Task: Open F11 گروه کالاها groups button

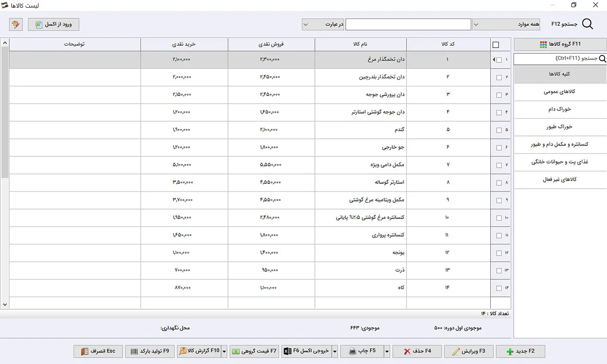Action: point(560,45)
